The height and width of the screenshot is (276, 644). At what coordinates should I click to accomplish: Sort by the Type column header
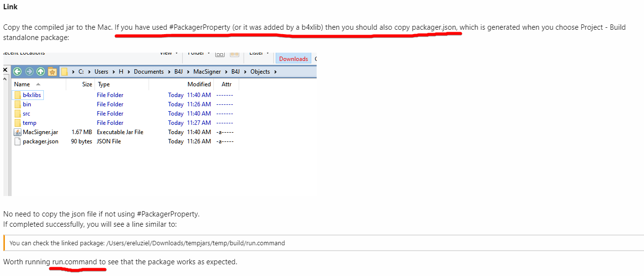[x=104, y=84]
